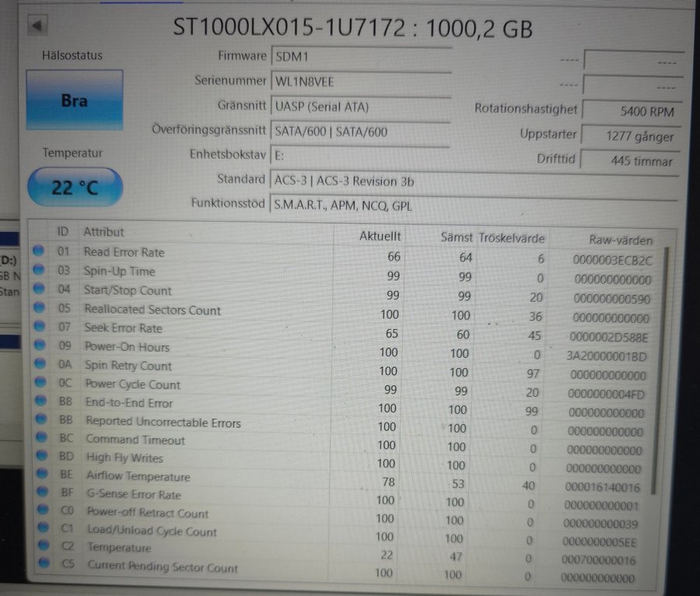This screenshot has height=596, width=700.
Task: Click the blue status icon for Read Error Rate
Action: tap(38, 251)
